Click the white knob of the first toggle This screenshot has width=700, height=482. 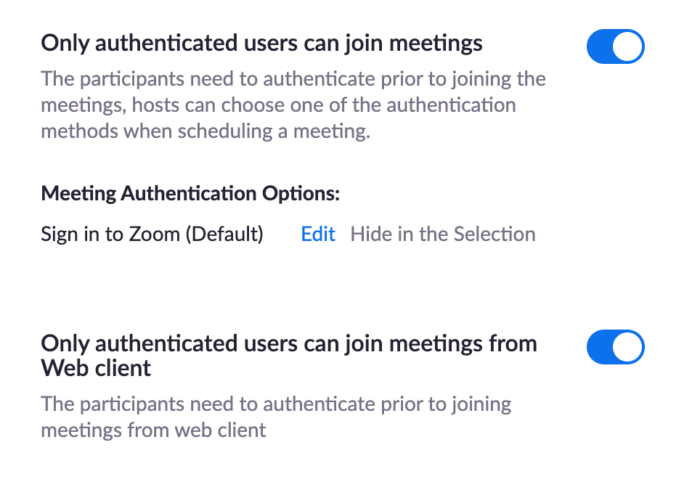point(628,47)
